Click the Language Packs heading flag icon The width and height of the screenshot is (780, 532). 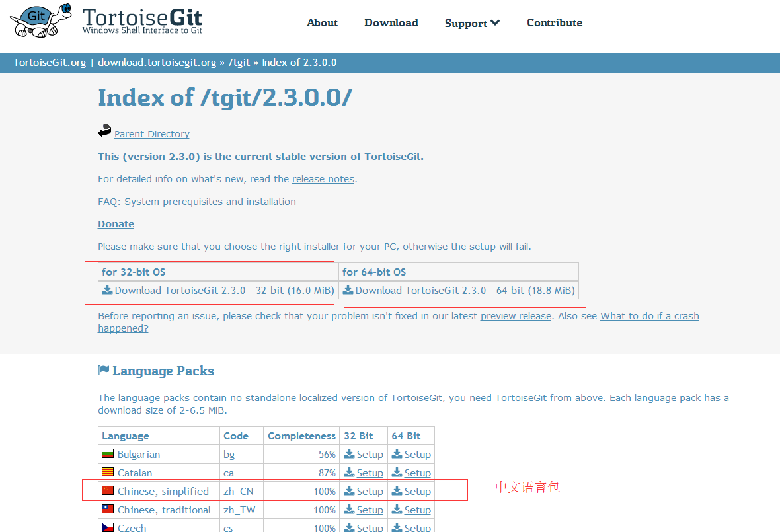104,370
